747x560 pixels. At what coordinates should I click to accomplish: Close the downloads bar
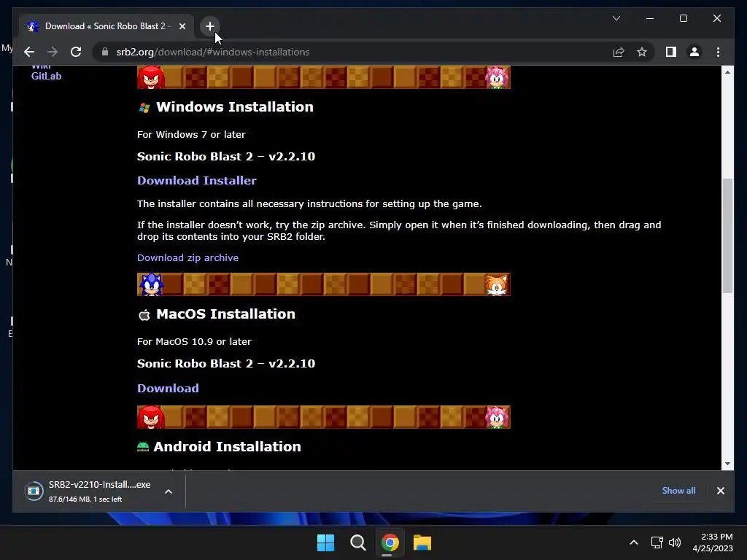[720, 491]
